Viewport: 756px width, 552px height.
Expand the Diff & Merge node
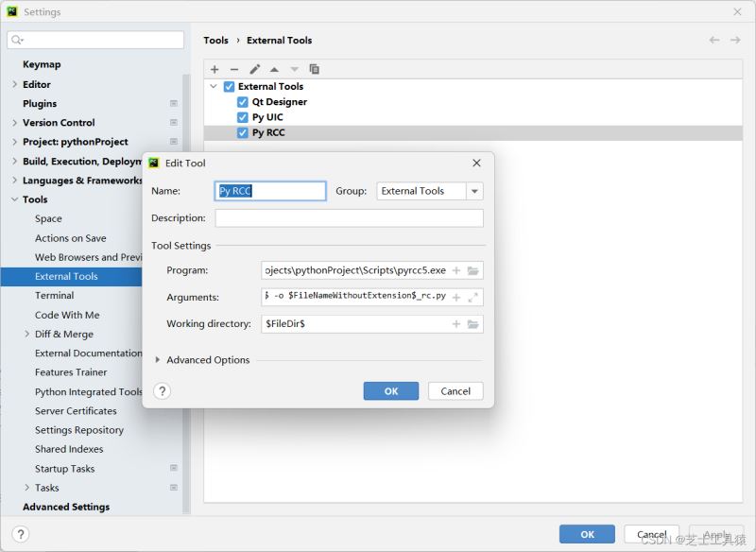click(x=27, y=334)
